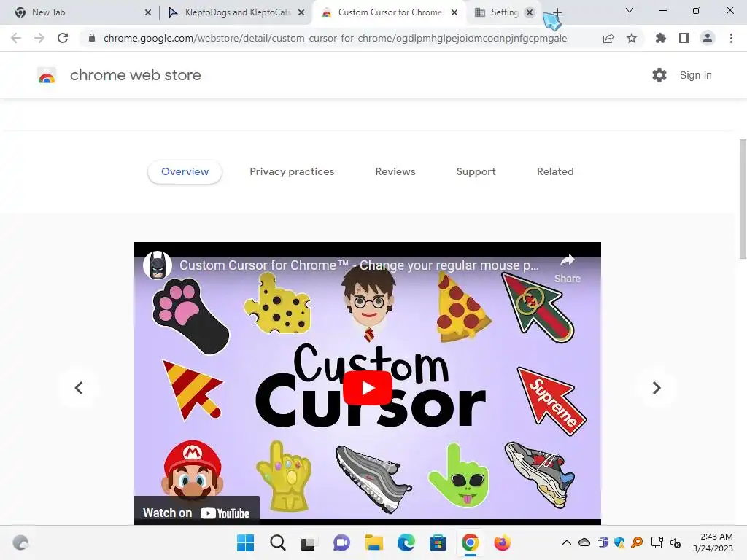
Task: Open the Extensions puzzle-piece menu
Action: (x=661, y=38)
